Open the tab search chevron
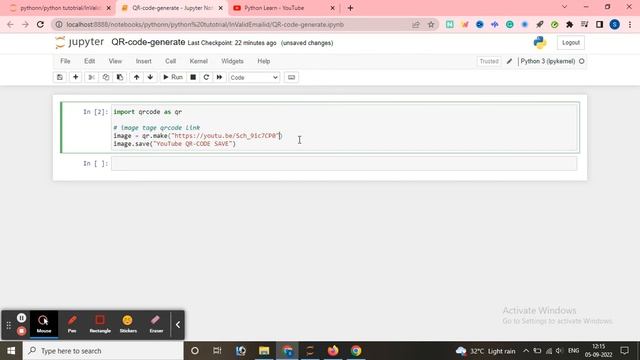The image size is (640, 360). tap(564, 7)
